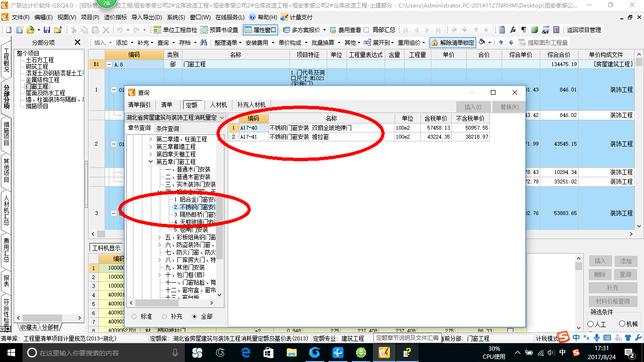
Task: Click the calculator icon in toolbar
Action: point(502,30)
